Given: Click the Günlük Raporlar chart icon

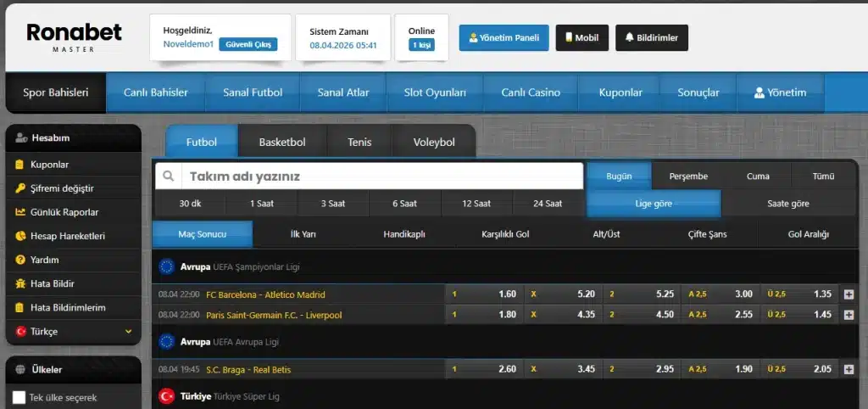Looking at the screenshot, I should (x=20, y=212).
